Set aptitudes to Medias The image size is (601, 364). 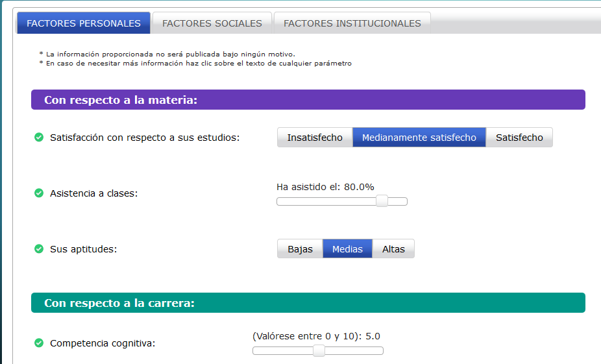[347, 249]
